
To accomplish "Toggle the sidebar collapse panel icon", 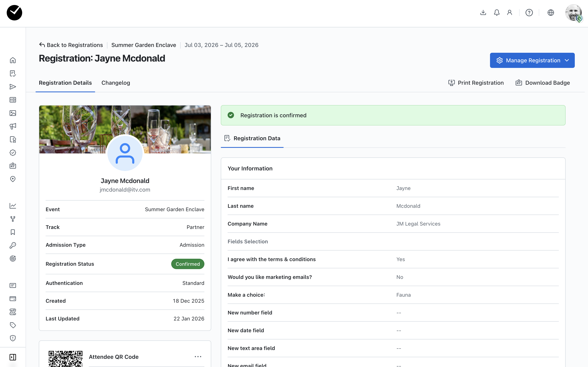I will pyautogui.click(x=13, y=357).
